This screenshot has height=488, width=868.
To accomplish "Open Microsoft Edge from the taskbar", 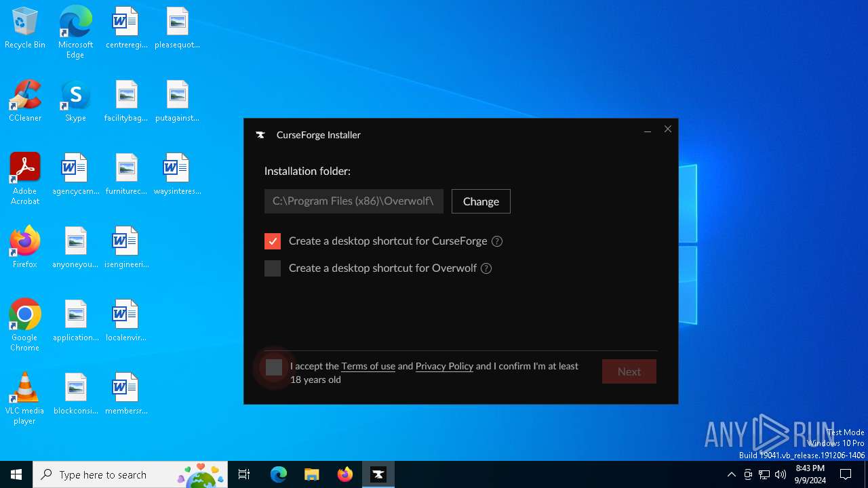I will (279, 474).
